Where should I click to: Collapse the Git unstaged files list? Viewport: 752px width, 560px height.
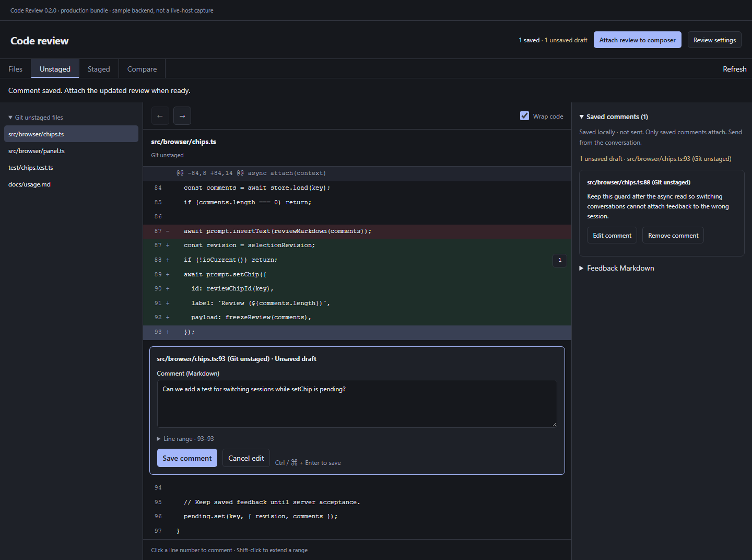click(36, 118)
